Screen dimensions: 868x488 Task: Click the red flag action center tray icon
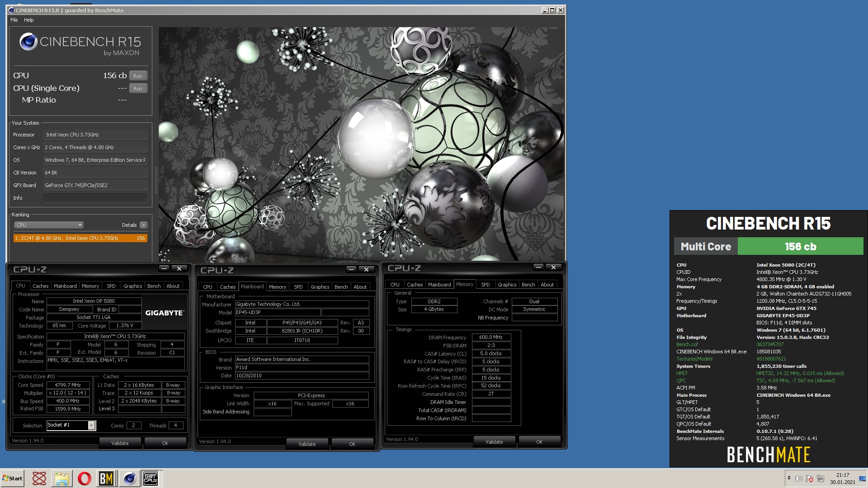(810, 479)
